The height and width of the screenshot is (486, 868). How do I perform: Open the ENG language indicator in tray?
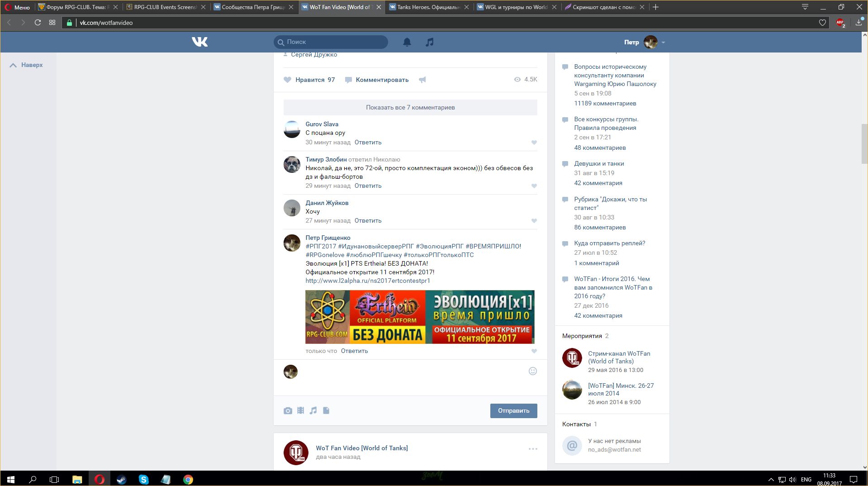(x=806, y=479)
